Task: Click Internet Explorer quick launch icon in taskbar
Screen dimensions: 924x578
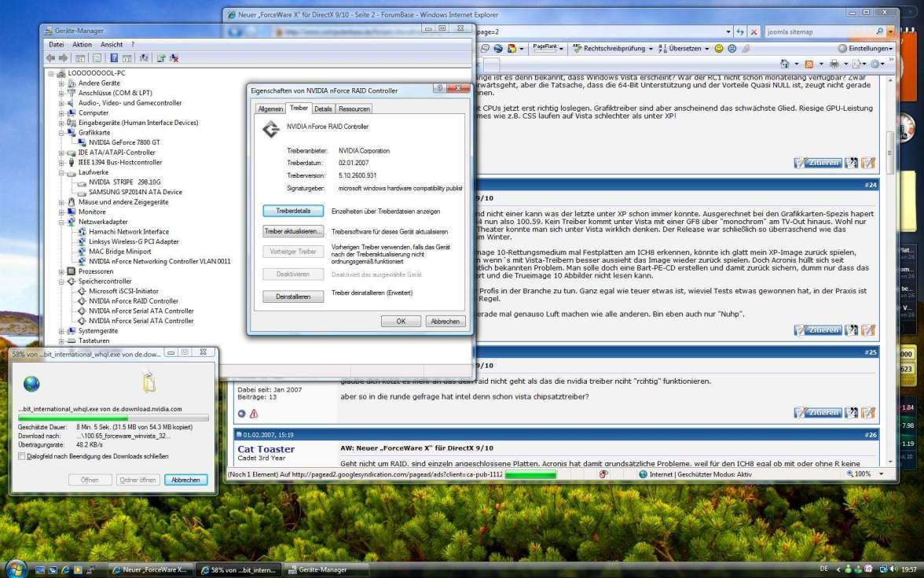Action: point(65,569)
